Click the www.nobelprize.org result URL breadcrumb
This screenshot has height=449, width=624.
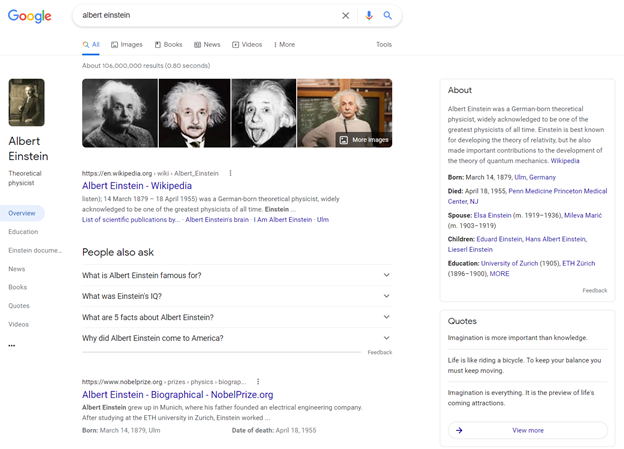point(164,382)
